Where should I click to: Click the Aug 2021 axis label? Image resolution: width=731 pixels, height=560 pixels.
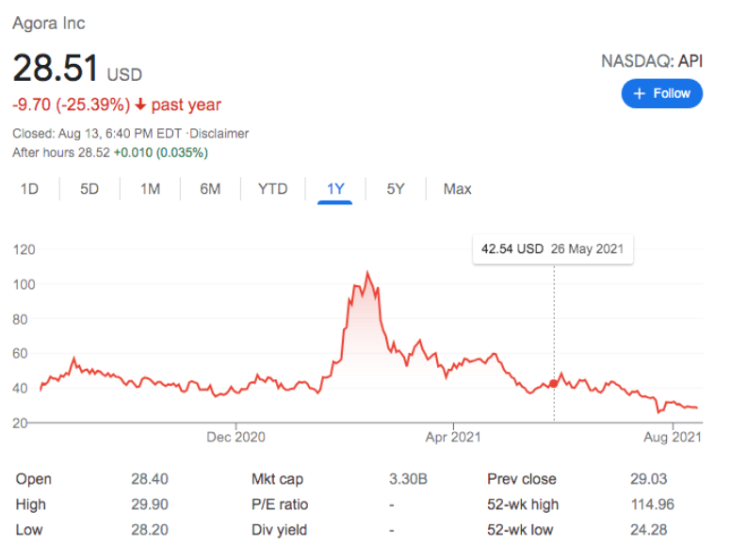tap(673, 437)
